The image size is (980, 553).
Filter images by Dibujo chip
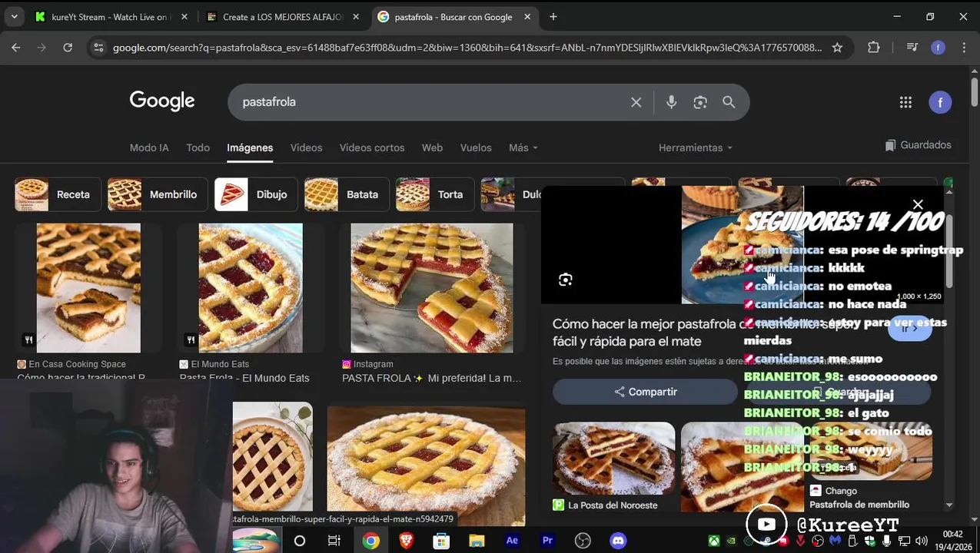(256, 194)
